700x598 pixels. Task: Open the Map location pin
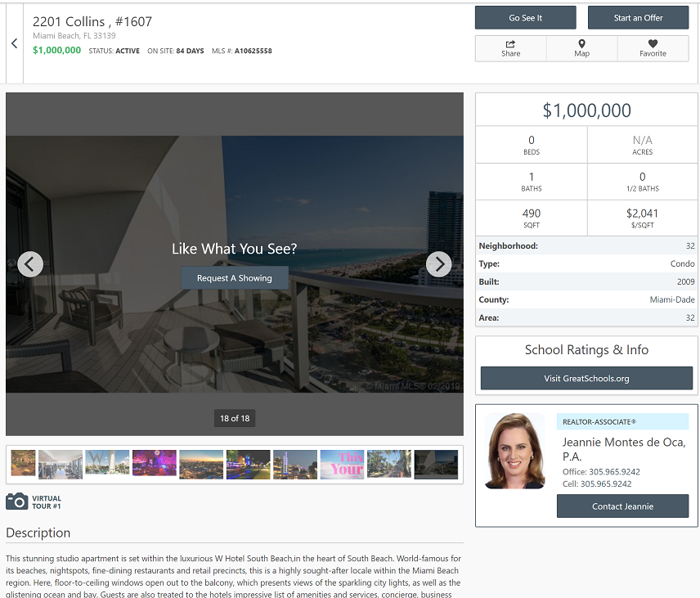(x=581, y=49)
